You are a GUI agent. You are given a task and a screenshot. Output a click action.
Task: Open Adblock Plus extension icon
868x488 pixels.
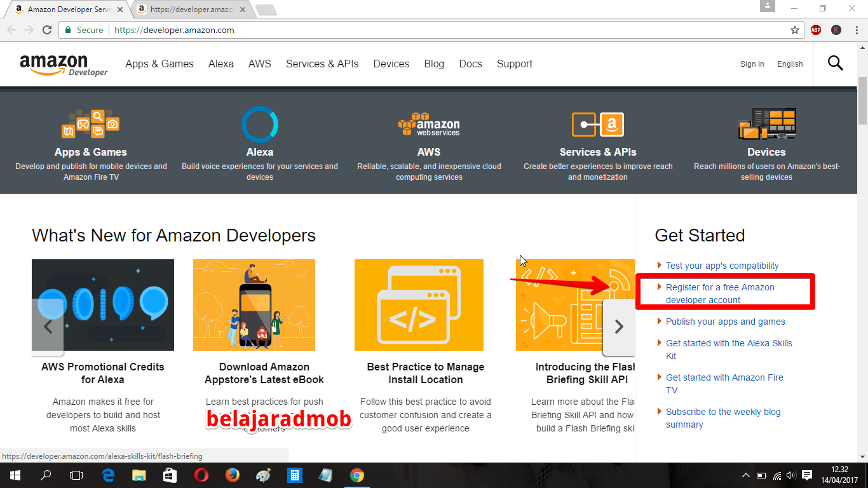click(x=816, y=30)
